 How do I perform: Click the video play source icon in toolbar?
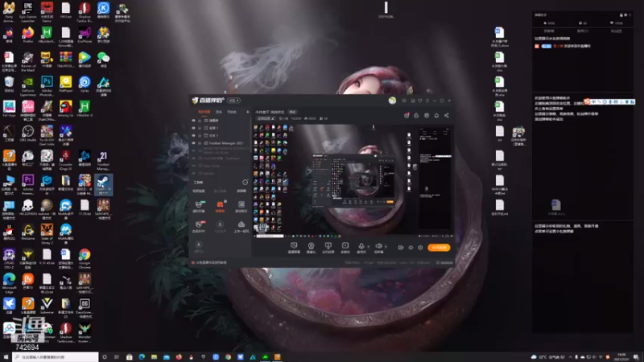tap(345, 247)
